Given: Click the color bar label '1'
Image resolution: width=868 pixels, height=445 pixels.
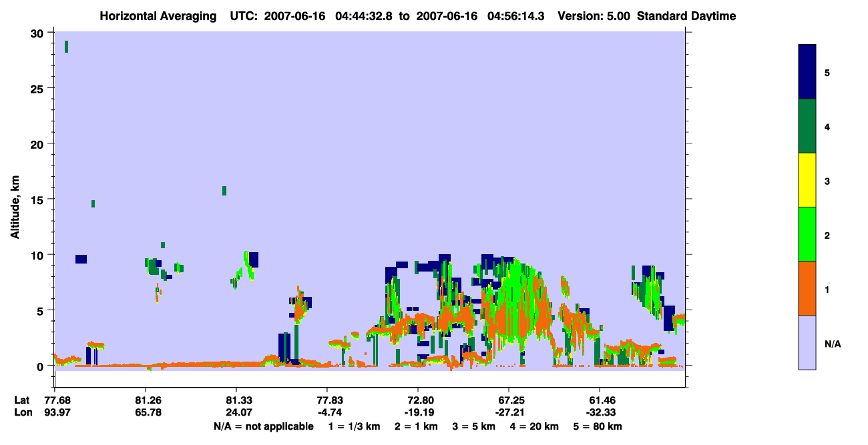Looking at the screenshot, I should [x=827, y=290].
